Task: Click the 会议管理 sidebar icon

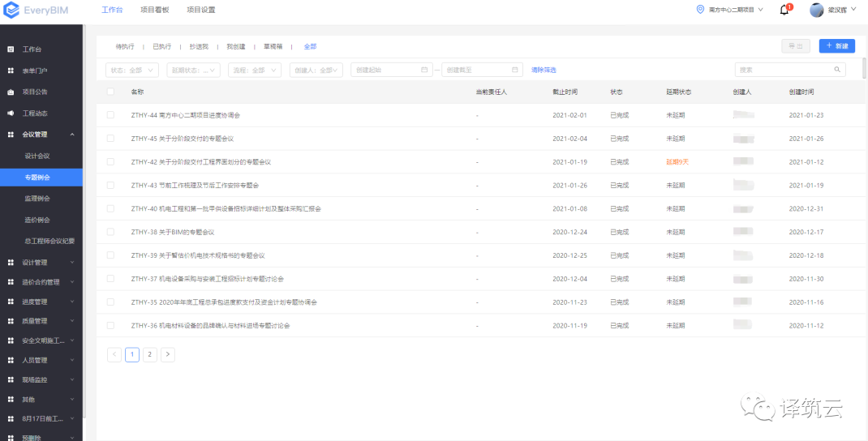Action: (x=11, y=135)
